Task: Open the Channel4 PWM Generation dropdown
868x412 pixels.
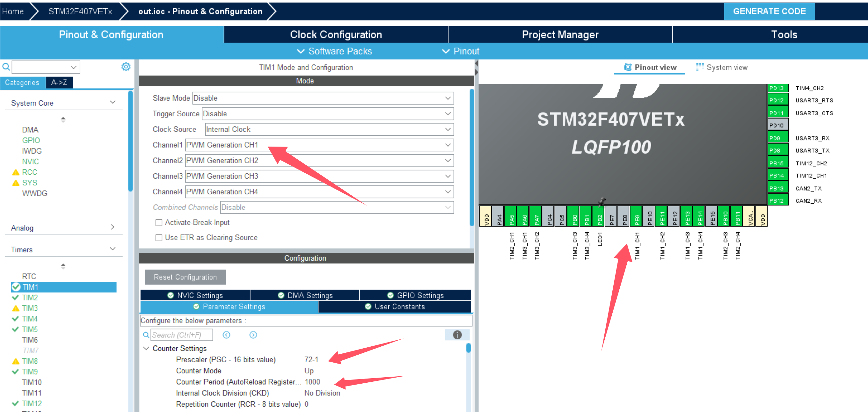Action: point(319,192)
